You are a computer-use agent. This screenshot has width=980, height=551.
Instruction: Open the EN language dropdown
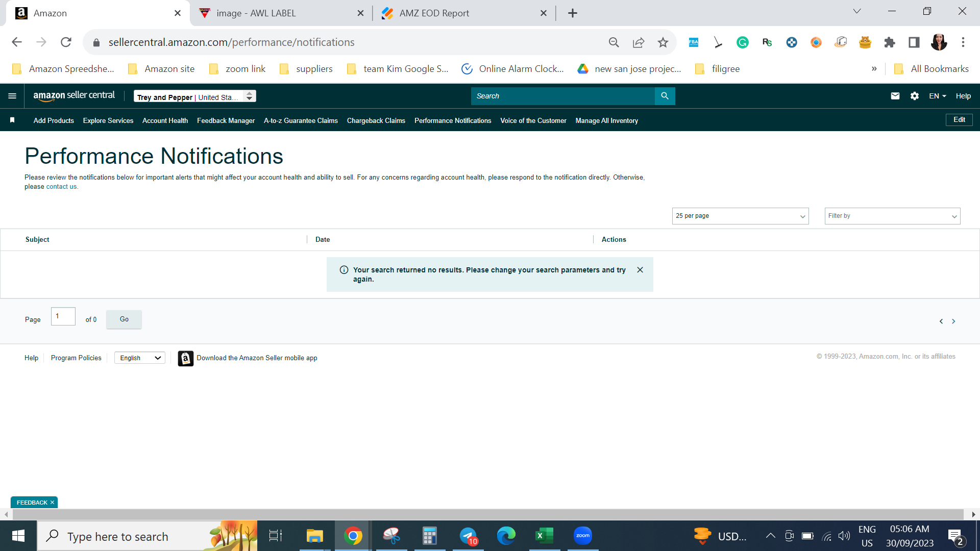pos(938,96)
